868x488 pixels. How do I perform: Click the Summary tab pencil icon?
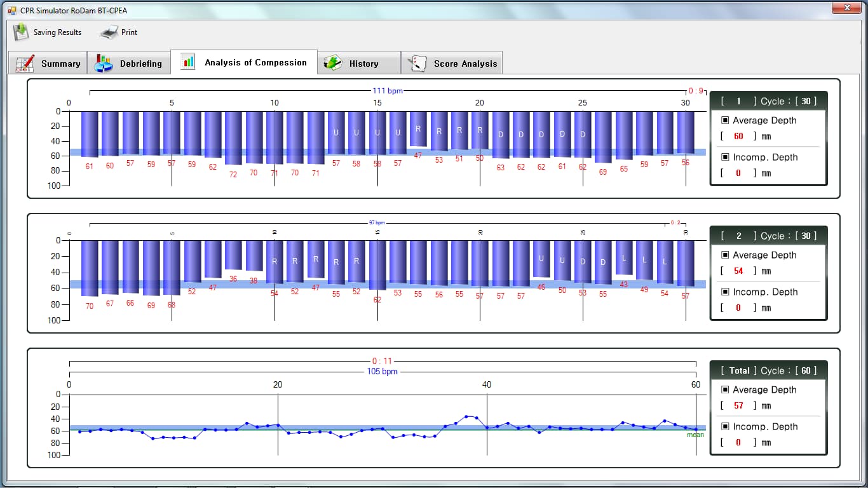25,64
